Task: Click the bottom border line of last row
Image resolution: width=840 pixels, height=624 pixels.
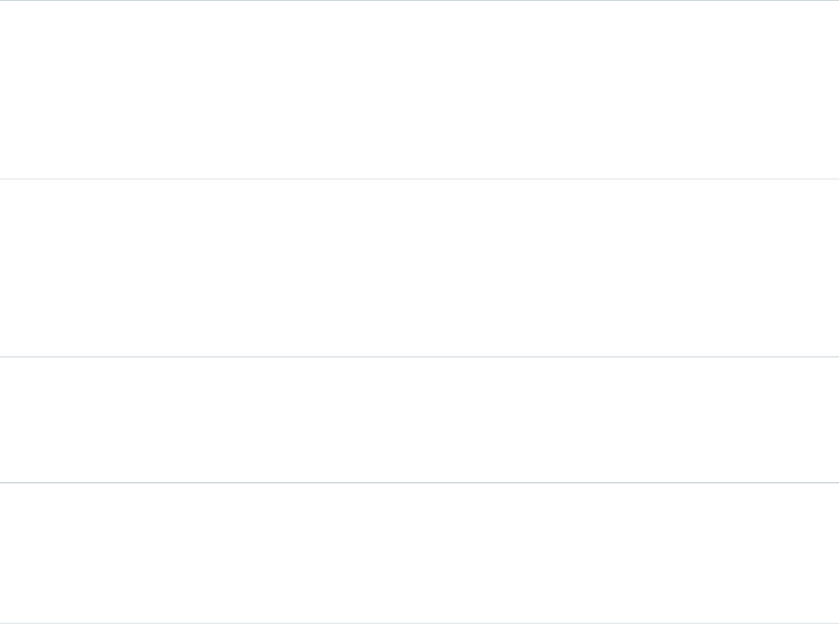Action: tap(420, 622)
